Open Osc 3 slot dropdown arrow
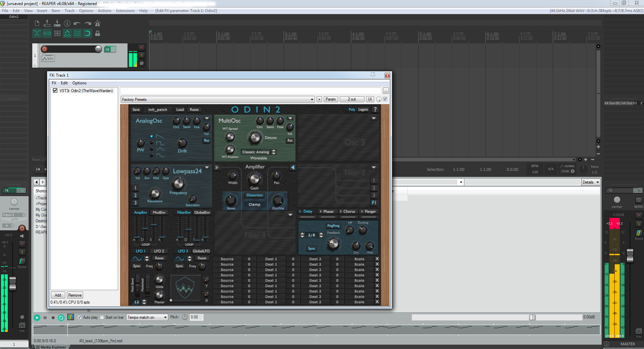The width and height of the screenshot is (644, 349). pos(374,118)
